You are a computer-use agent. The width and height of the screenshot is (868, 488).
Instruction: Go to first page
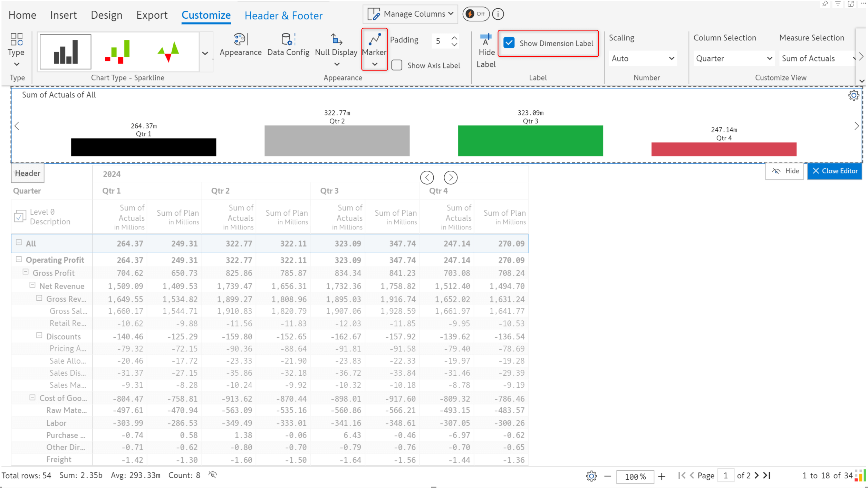pos(682,475)
